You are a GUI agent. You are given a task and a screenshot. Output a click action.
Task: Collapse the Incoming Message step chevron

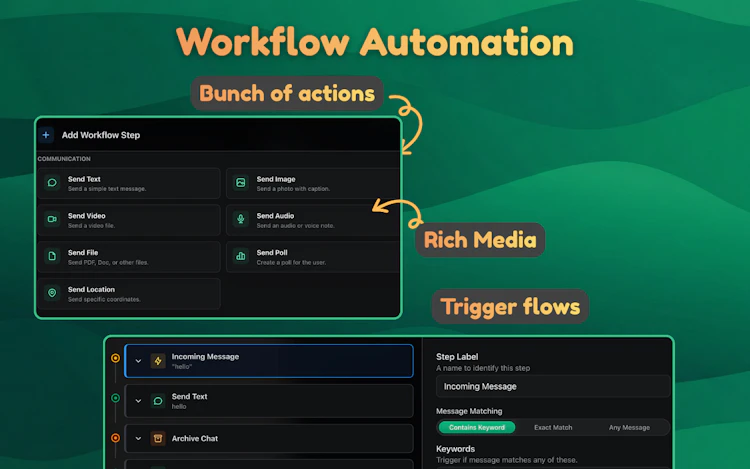[138, 361]
